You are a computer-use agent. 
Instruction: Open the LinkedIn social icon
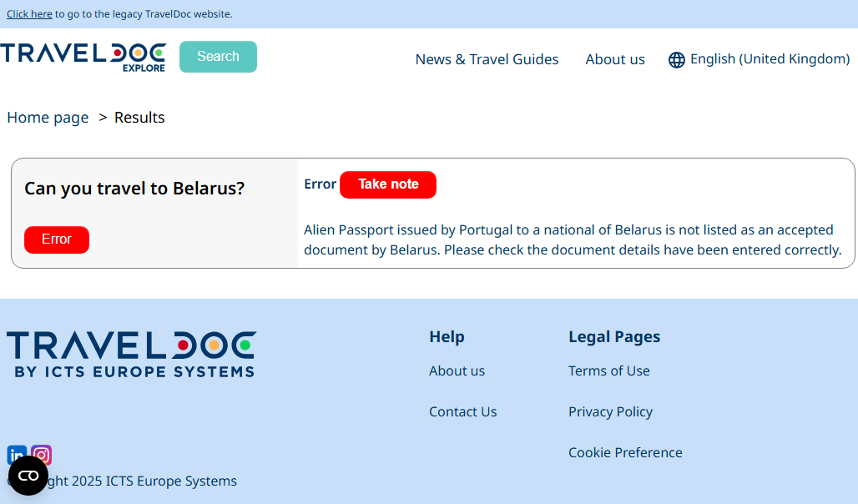point(17,454)
